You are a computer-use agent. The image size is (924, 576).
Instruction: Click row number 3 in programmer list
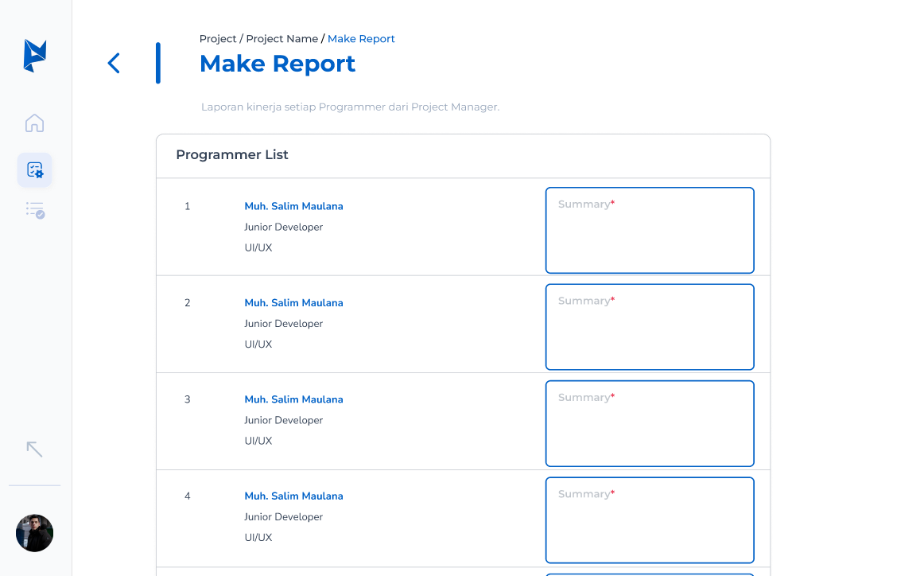188,399
